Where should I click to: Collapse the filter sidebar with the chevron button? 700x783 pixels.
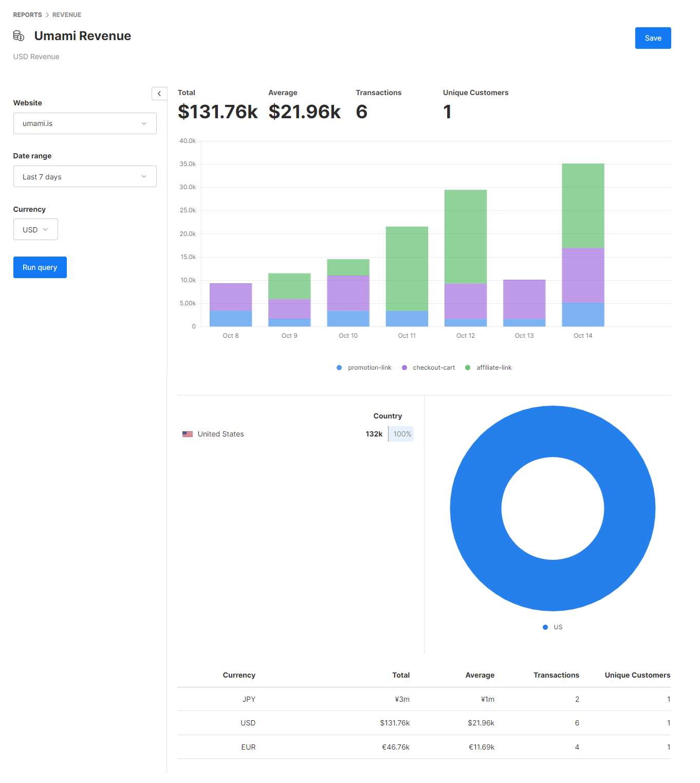tap(159, 94)
